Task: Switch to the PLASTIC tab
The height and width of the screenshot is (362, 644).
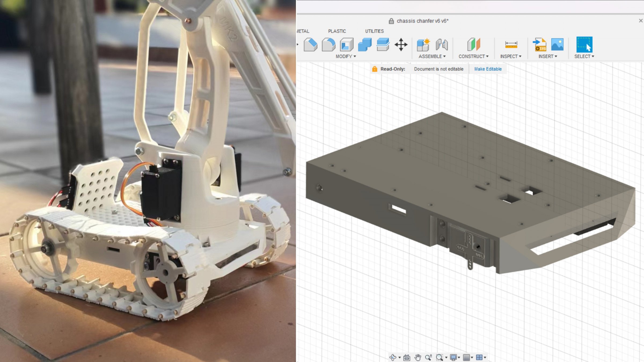Action: click(337, 31)
